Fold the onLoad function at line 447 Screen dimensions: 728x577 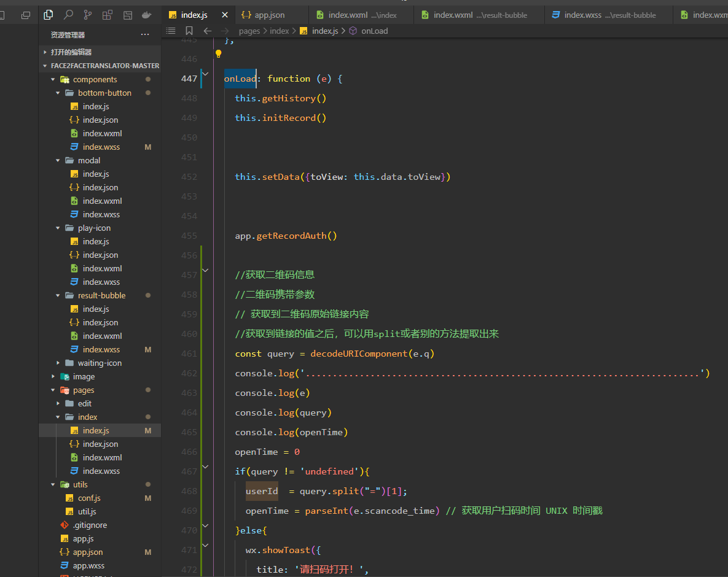(x=205, y=74)
